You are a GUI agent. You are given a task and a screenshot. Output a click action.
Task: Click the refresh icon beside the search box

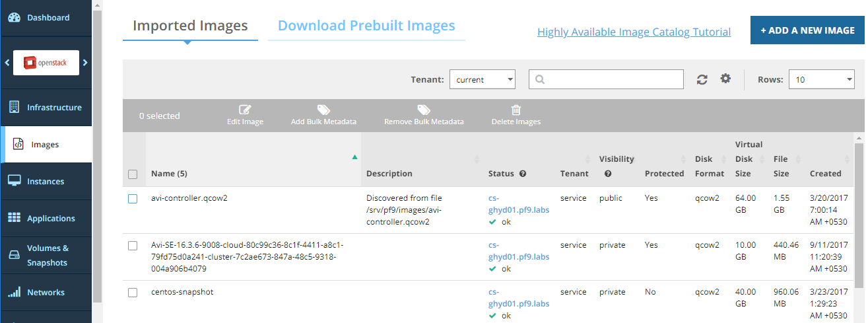702,79
